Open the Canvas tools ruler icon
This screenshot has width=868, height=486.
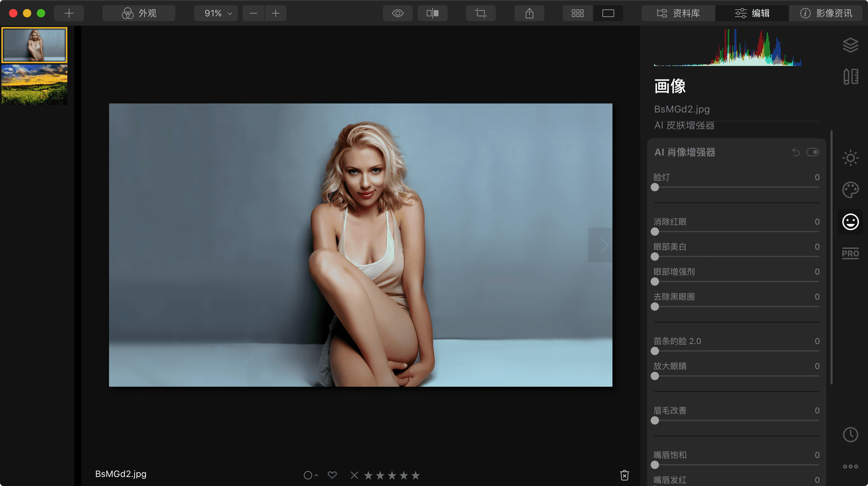pos(850,76)
